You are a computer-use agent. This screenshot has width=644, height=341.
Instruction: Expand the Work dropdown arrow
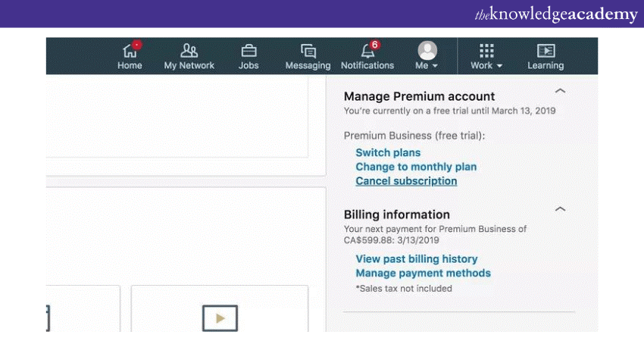(499, 67)
